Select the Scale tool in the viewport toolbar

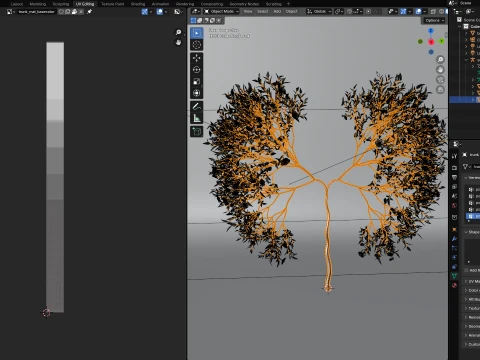197,81
